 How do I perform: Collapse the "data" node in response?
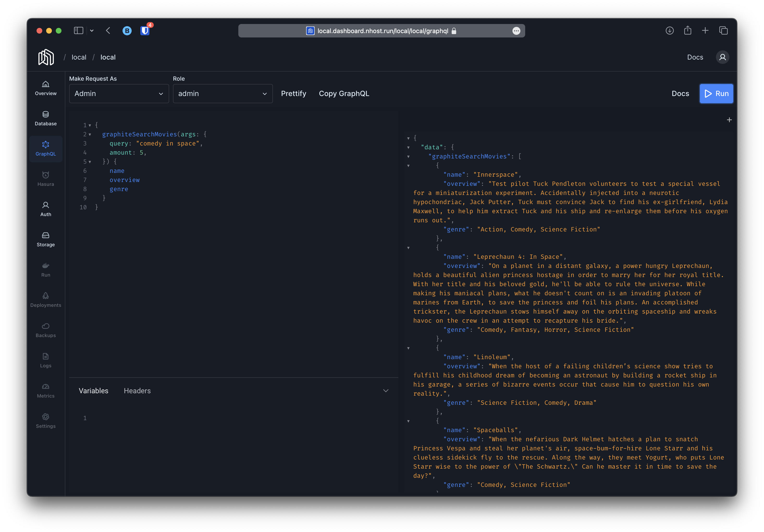coord(408,147)
